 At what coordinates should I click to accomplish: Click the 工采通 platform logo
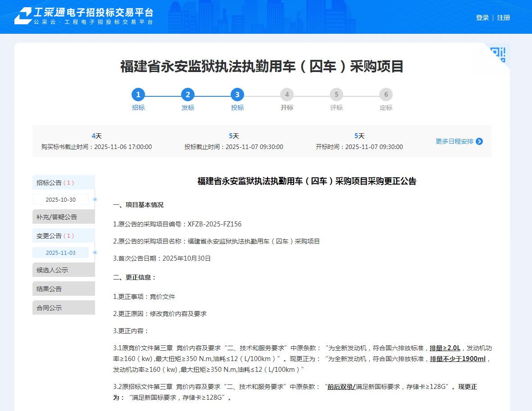[x=84, y=16]
